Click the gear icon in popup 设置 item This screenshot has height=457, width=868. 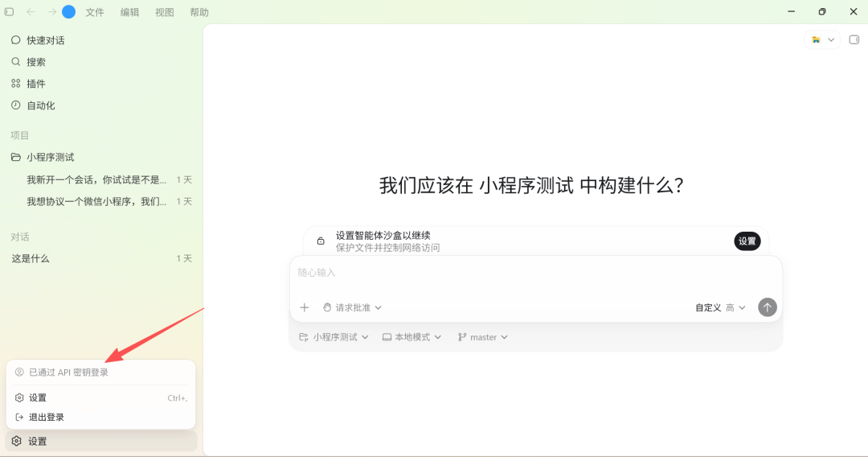(19, 397)
